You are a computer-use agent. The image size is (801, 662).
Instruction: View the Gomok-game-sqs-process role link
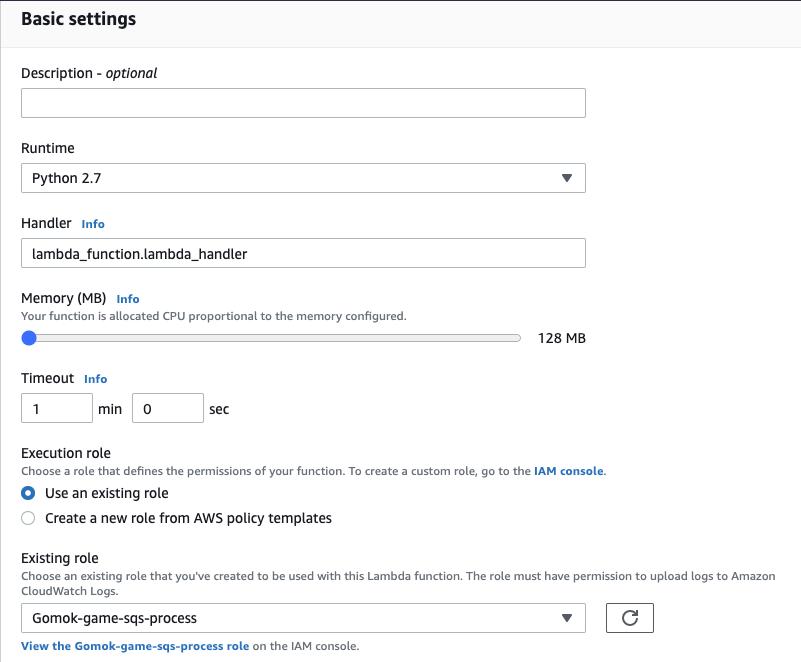(x=135, y=646)
